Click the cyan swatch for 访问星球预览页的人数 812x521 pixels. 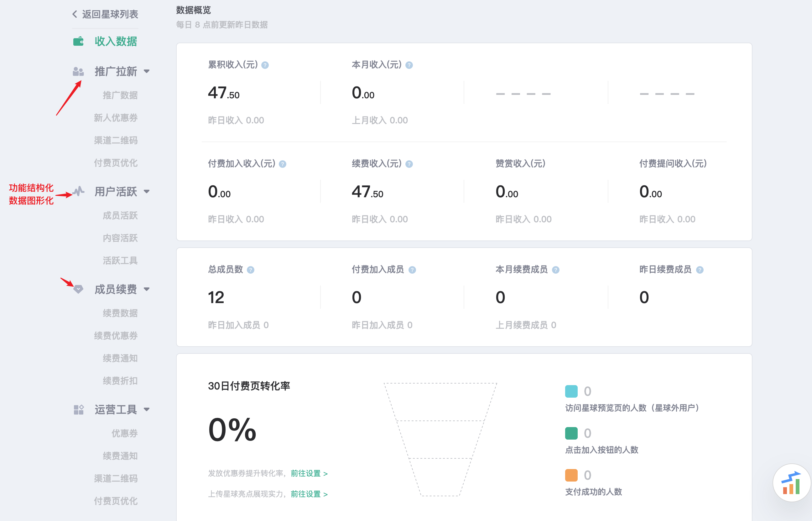tap(571, 391)
